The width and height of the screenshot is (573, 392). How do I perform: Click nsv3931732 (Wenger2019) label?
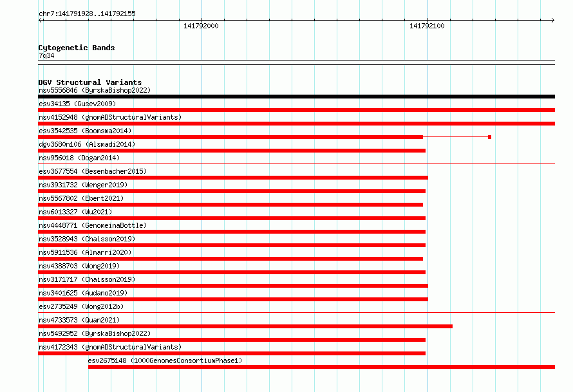83,185
